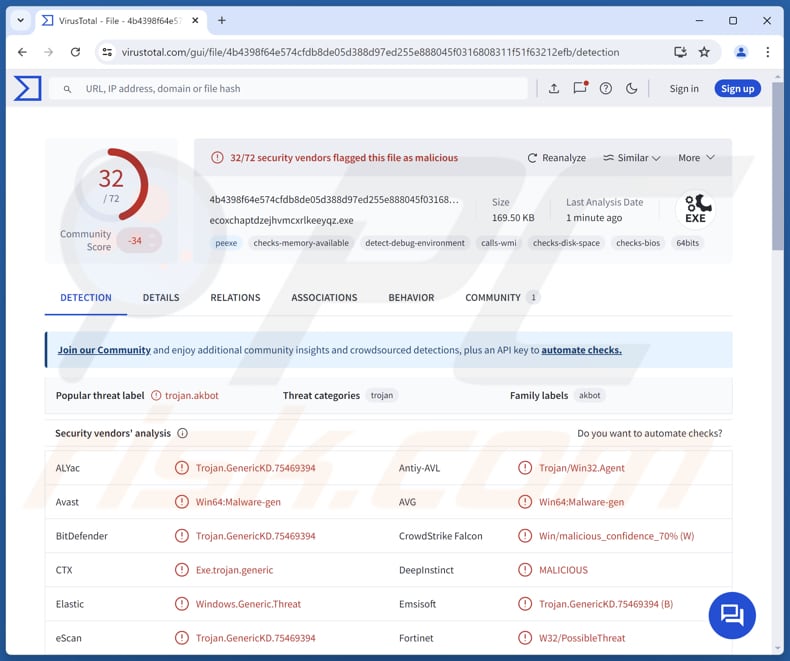Click the browser forward arrow
The image size is (790, 661).
pos(48,52)
